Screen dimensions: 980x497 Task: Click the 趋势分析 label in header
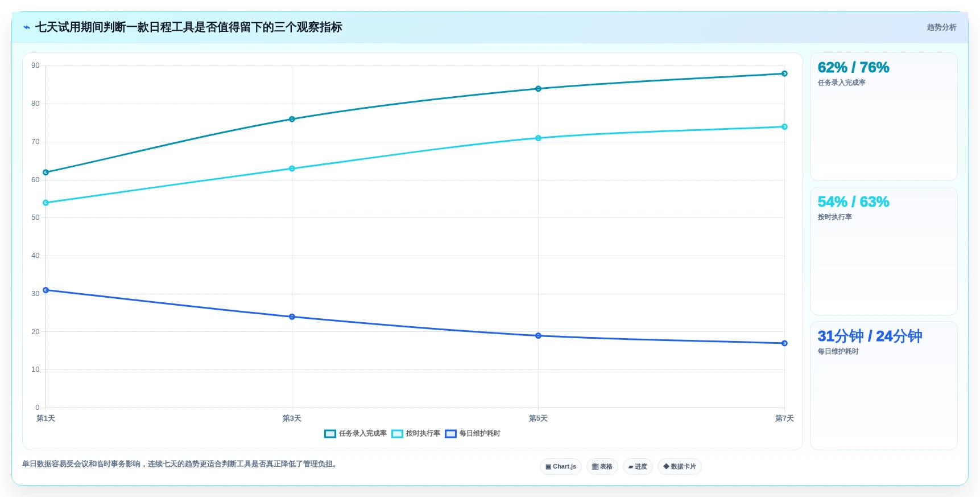pos(941,27)
